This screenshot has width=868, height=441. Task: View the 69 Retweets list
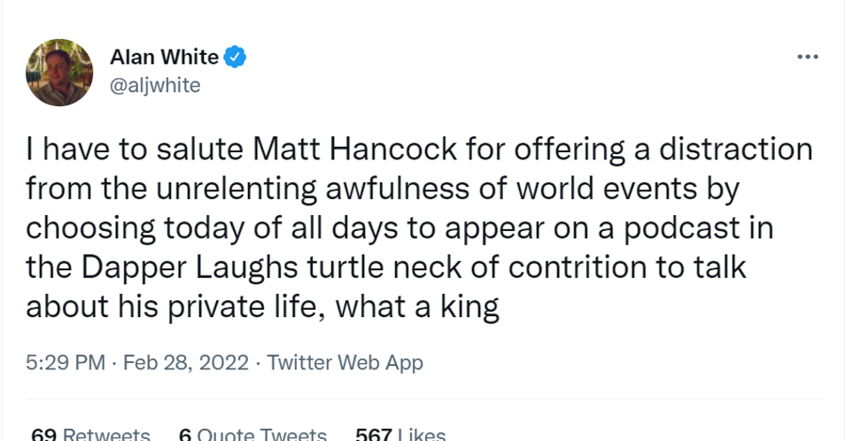(x=90, y=435)
